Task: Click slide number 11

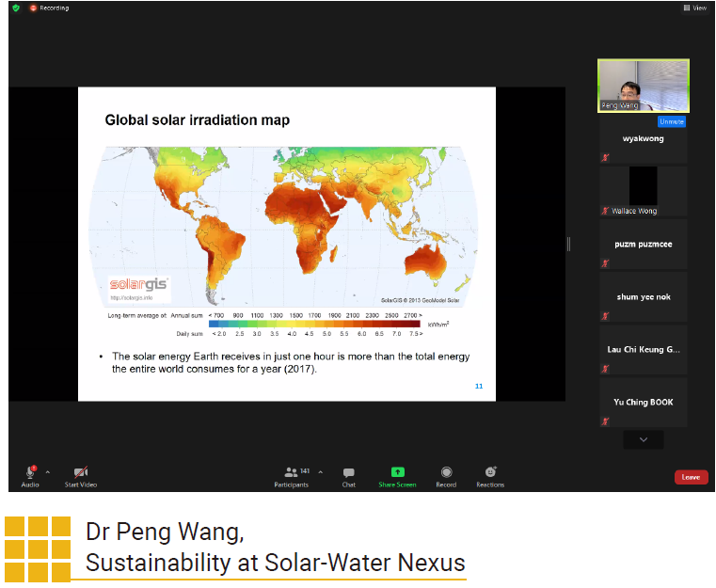Action: [x=479, y=387]
